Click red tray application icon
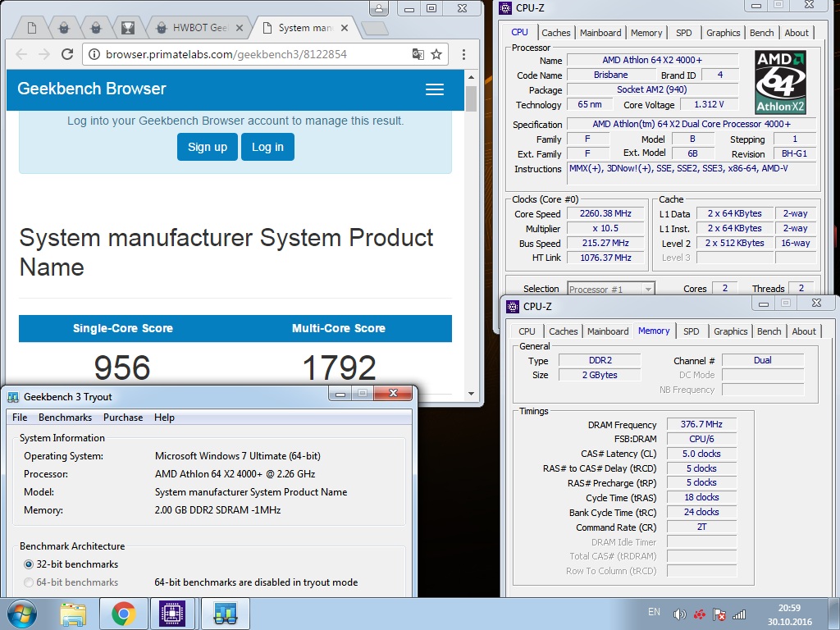Image resolution: width=840 pixels, height=630 pixels. pos(699,614)
